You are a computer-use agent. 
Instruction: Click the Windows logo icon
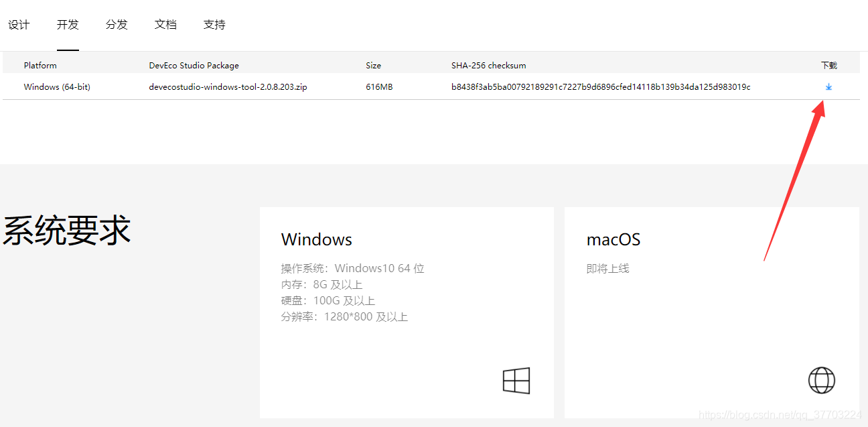tap(516, 381)
